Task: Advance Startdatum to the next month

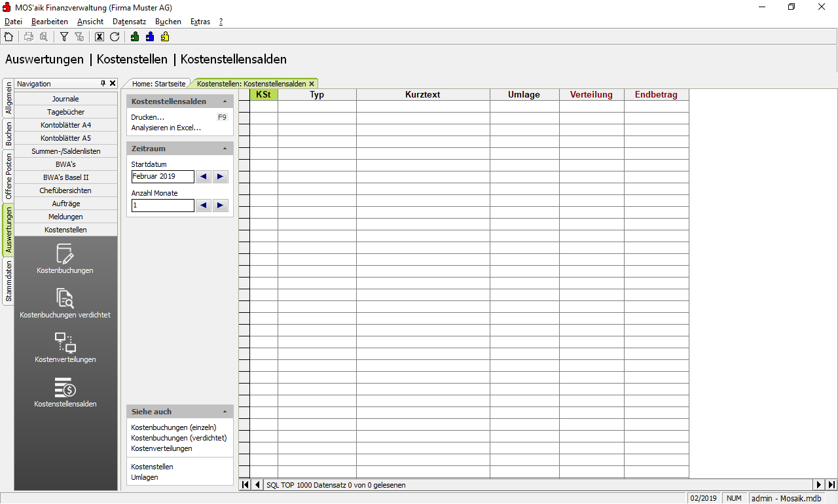Action: (220, 177)
